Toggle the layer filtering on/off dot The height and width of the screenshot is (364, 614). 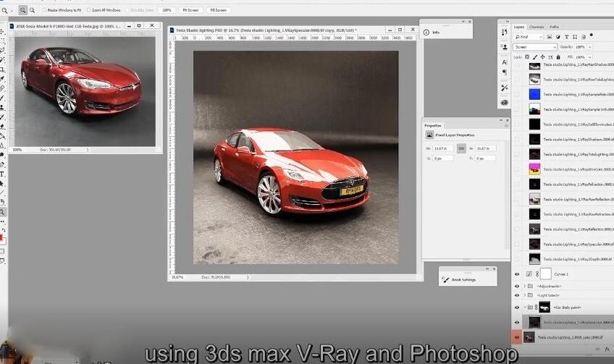point(592,35)
